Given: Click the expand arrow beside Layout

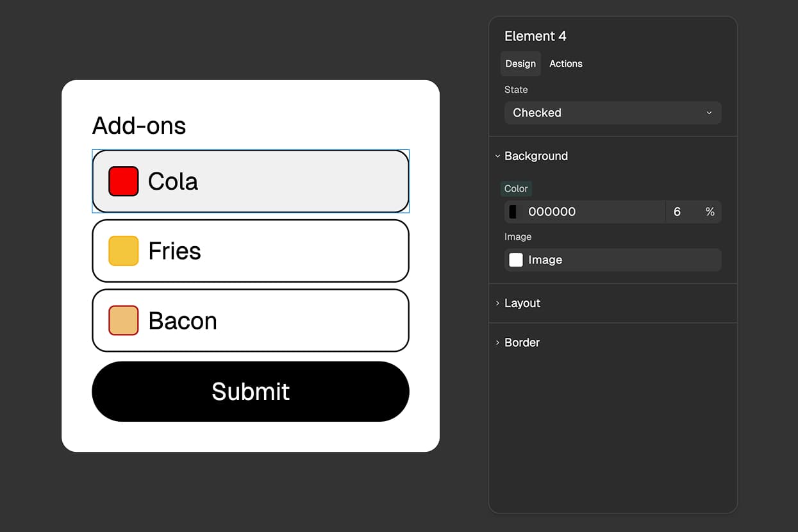Looking at the screenshot, I should click(498, 303).
